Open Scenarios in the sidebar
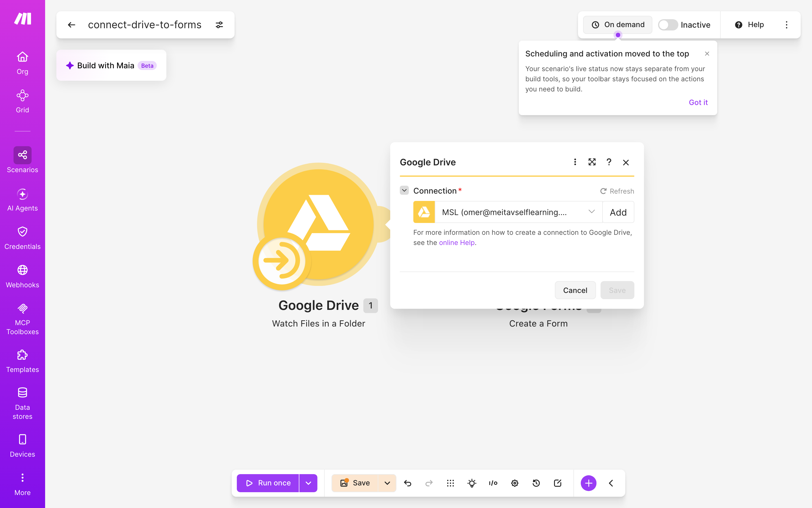812x508 pixels. 23,160
